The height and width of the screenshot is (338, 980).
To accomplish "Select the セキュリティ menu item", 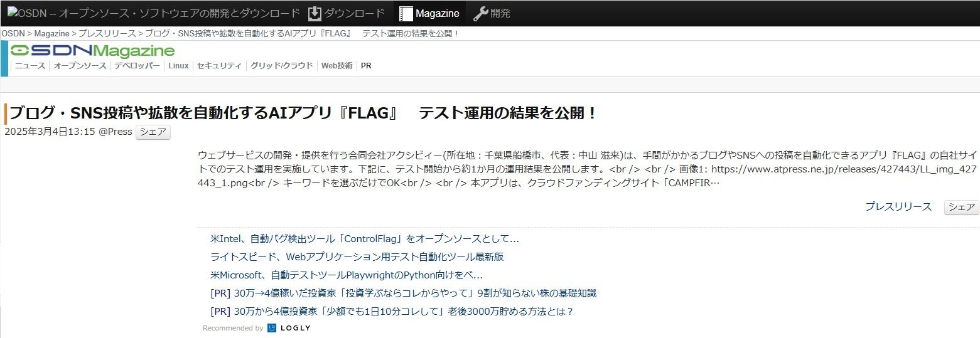I will pos(219,66).
